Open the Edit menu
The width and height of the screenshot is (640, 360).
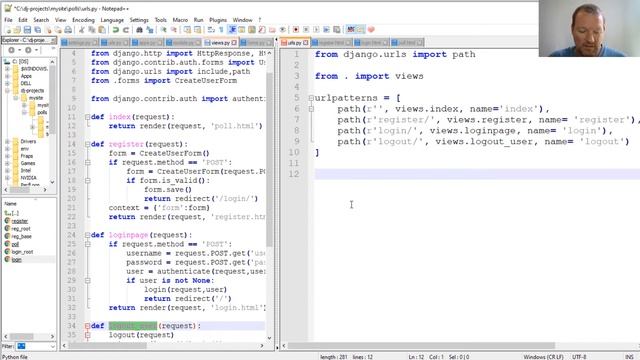click(23, 20)
